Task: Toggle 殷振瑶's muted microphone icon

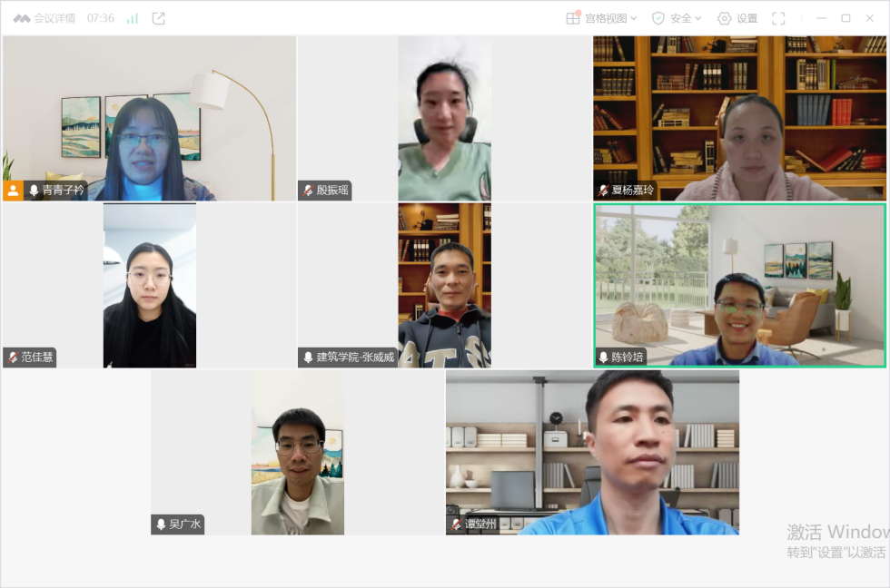Action: point(309,191)
